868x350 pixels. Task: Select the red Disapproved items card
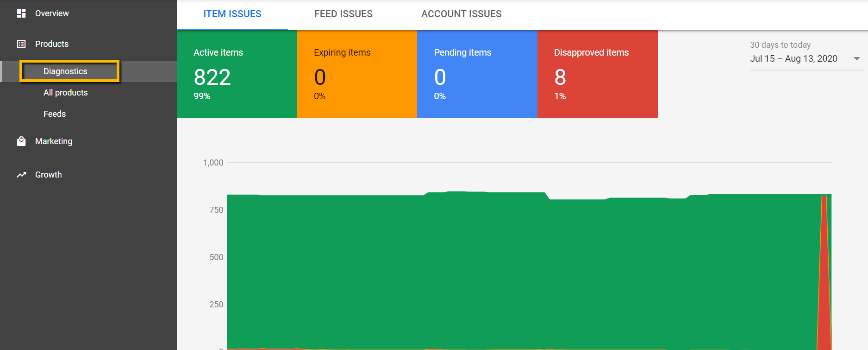pyautogui.click(x=597, y=74)
